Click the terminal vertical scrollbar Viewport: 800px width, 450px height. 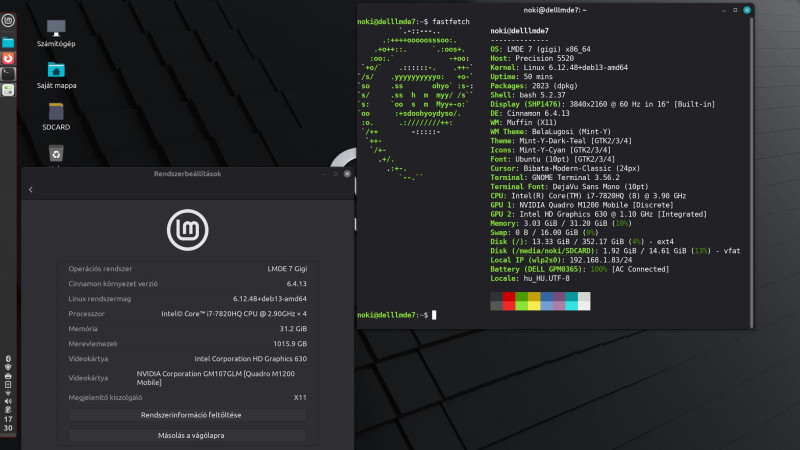pyautogui.click(x=751, y=172)
